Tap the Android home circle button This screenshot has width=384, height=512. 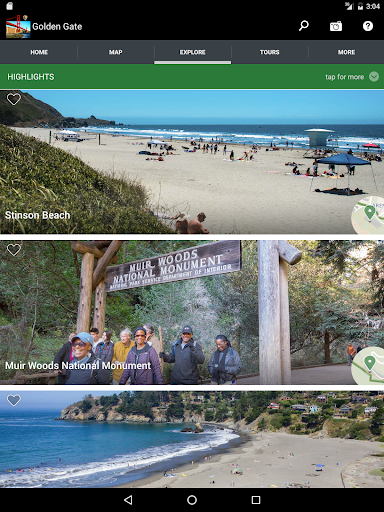pyautogui.click(x=192, y=500)
